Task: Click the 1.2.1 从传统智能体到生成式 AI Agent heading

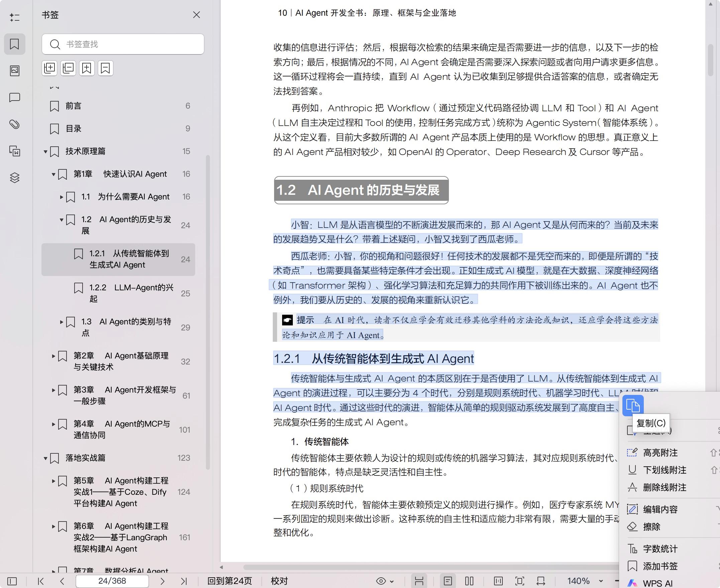Action: 374,359
